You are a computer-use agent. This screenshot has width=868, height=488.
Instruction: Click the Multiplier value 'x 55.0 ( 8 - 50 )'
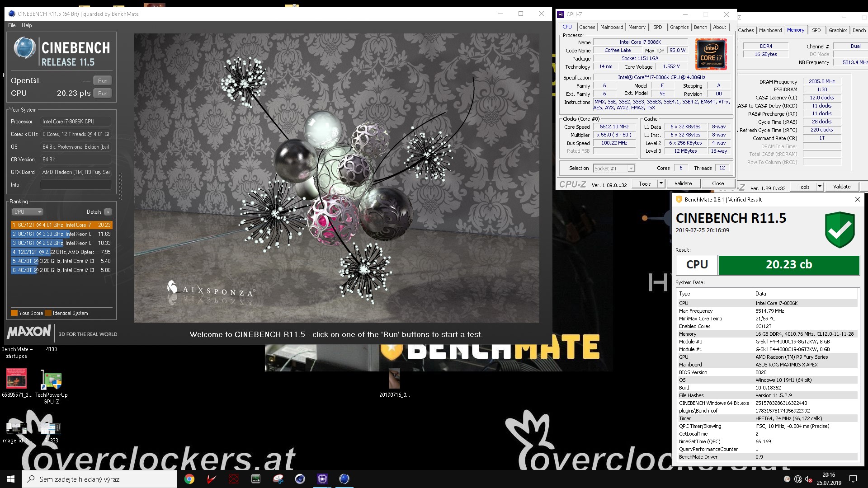[x=614, y=135]
